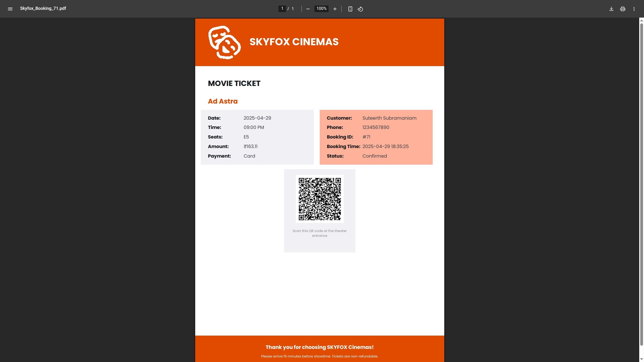Click the Date: label
This screenshot has width=644, height=362.
214,118
